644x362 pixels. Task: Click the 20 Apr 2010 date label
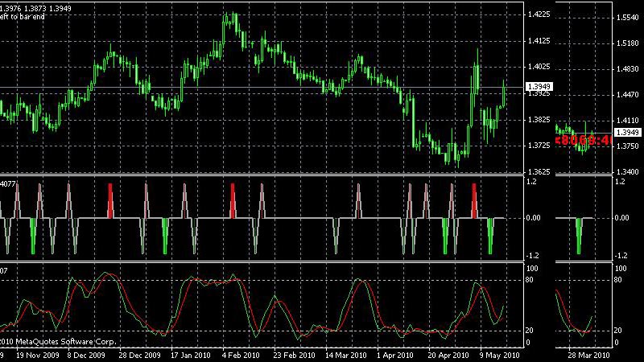[448, 355]
